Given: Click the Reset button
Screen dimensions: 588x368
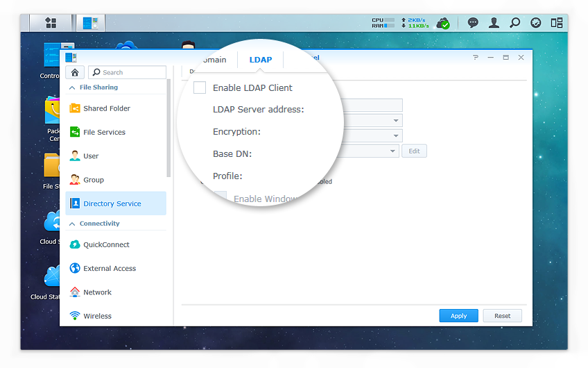Looking at the screenshot, I should (x=502, y=316).
